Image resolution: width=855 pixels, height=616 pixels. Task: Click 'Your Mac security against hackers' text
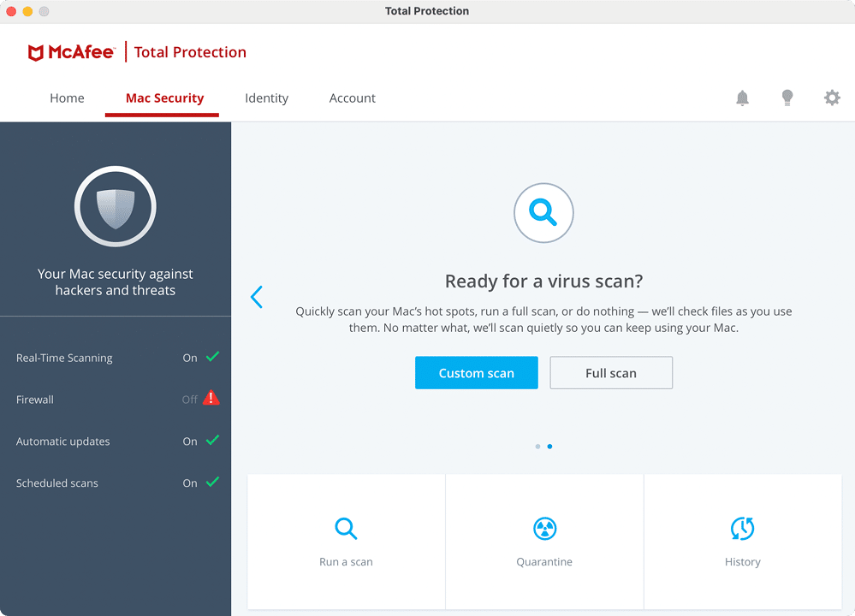tap(115, 281)
